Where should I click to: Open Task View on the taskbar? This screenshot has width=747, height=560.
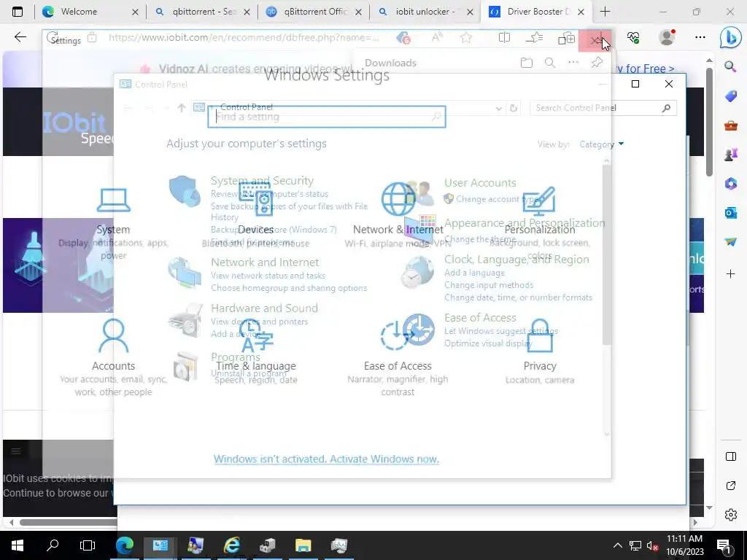click(x=88, y=545)
